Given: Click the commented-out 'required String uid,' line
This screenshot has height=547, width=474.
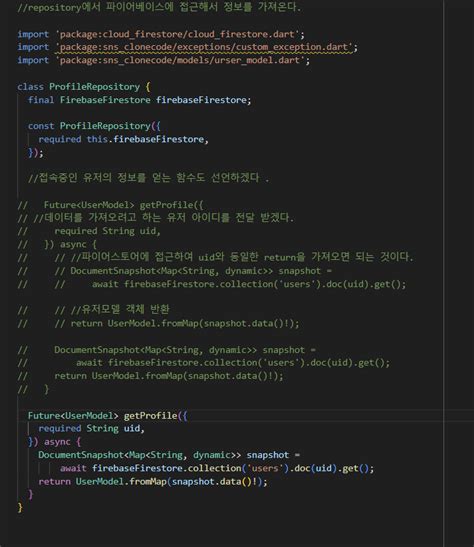Looking at the screenshot, I should pyautogui.click(x=89, y=231).
